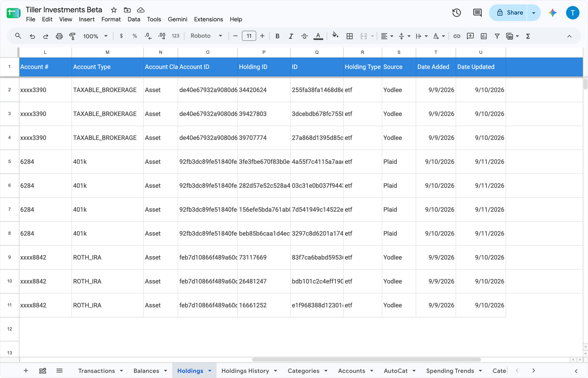588x378 pixels.
Task: Format as percent icon
Action: pyautogui.click(x=135, y=36)
